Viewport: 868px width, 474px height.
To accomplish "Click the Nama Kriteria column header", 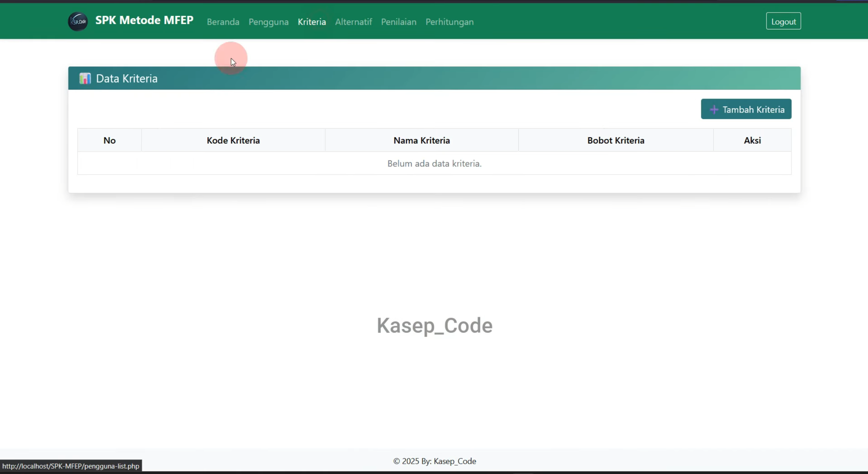I will point(422,140).
